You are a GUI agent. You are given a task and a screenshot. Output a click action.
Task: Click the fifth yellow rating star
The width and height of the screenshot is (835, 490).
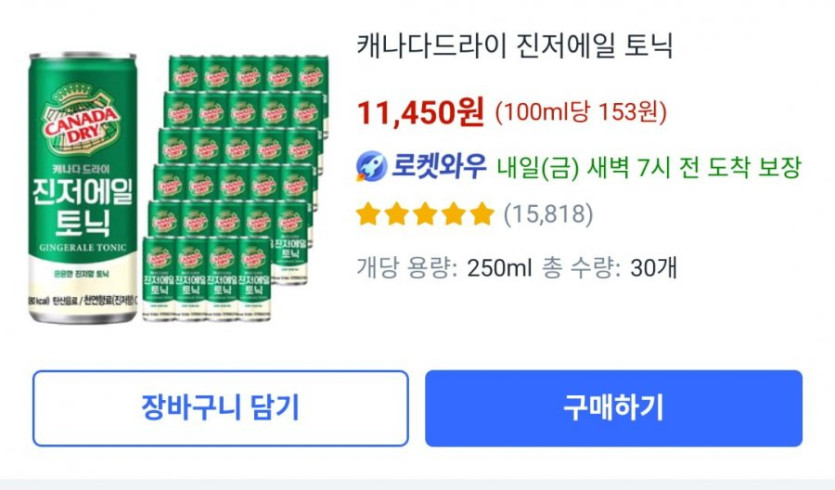[x=482, y=214]
